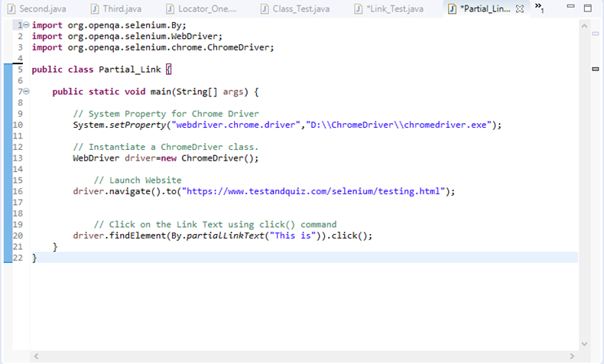The height and width of the screenshot is (364, 604).
Task: Click the Java file icon on Class_Test.java tab
Action: tap(265, 9)
